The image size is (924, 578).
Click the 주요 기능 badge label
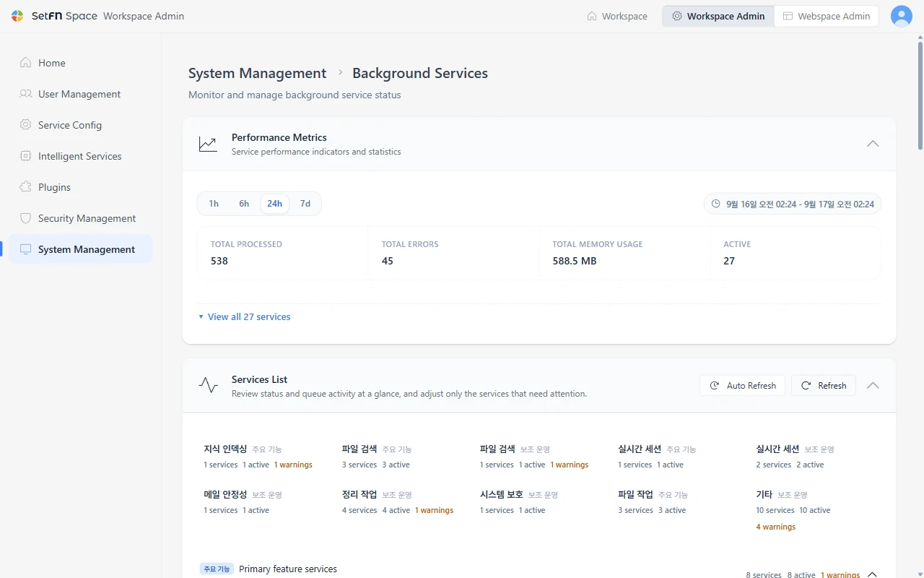[217, 569]
